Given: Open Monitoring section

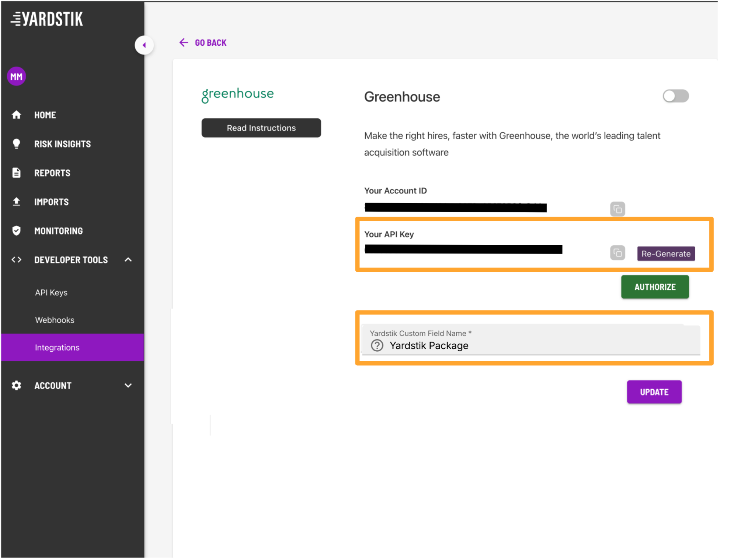Looking at the screenshot, I should pos(58,231).
